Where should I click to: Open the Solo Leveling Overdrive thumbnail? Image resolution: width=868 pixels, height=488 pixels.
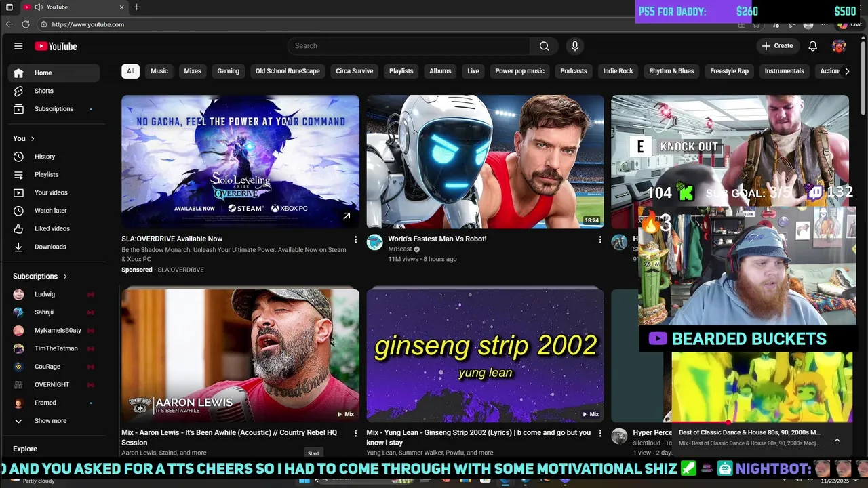coord(240,161)
